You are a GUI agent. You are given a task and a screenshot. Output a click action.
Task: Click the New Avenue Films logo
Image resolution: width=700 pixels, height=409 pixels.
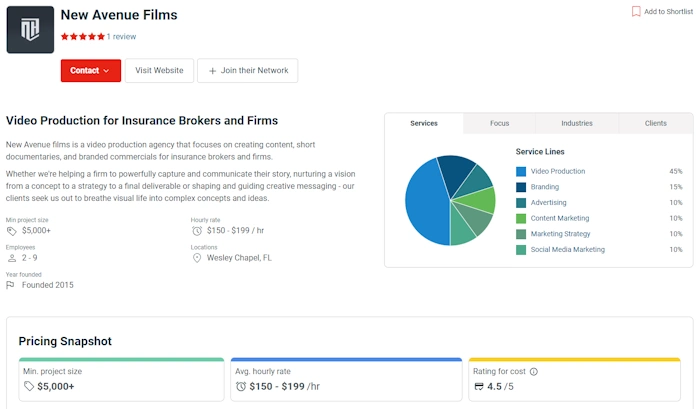point(30,29)
